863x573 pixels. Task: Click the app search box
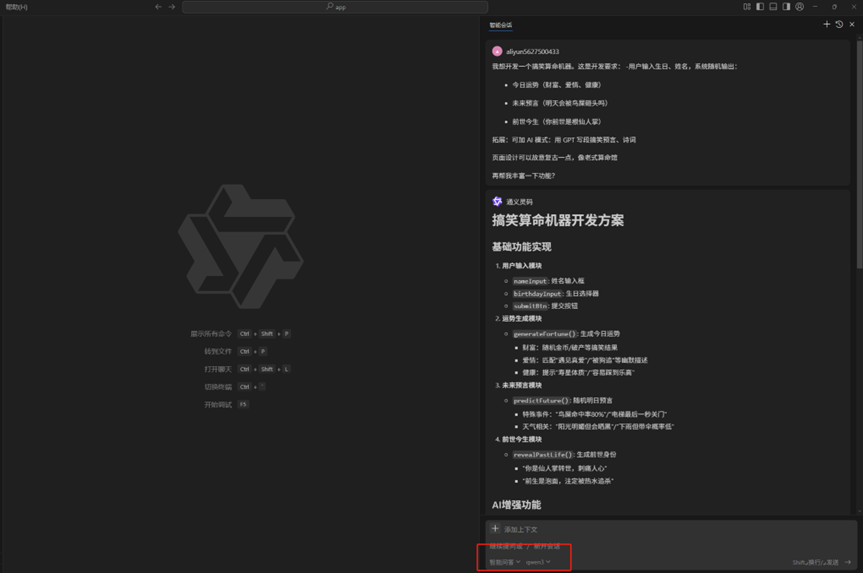[335, 7]
